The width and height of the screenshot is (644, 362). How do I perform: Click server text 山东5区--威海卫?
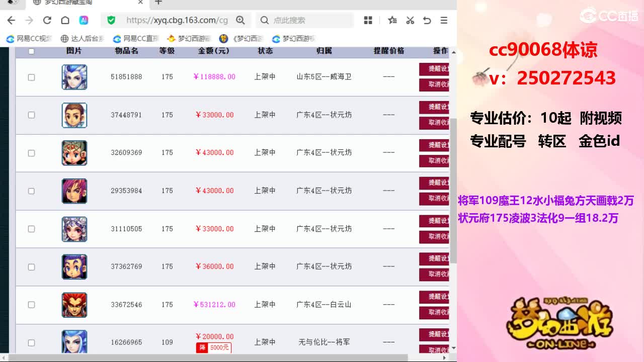pyautogui.click(x=324, y=77)
